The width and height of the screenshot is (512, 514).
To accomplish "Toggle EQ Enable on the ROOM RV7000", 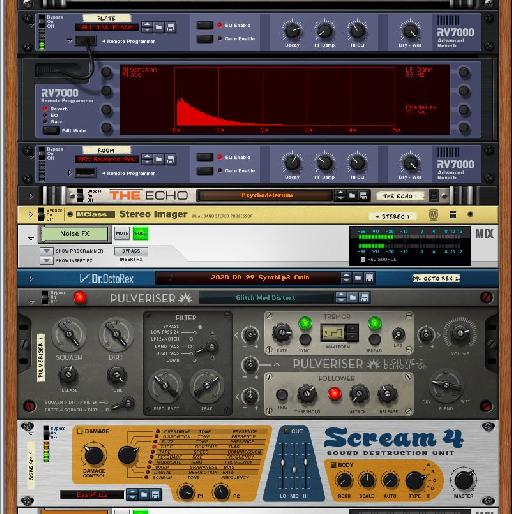I will click(x=205, y=157).
